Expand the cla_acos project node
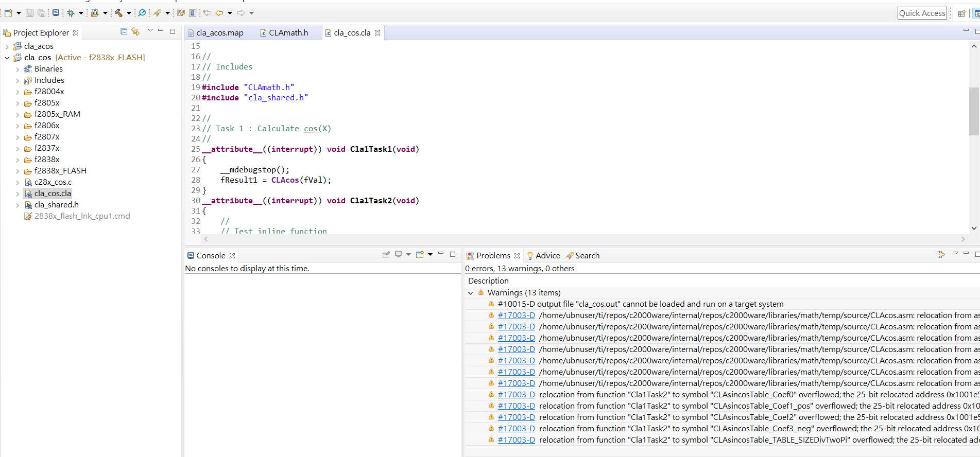 [x=7, y=46]
